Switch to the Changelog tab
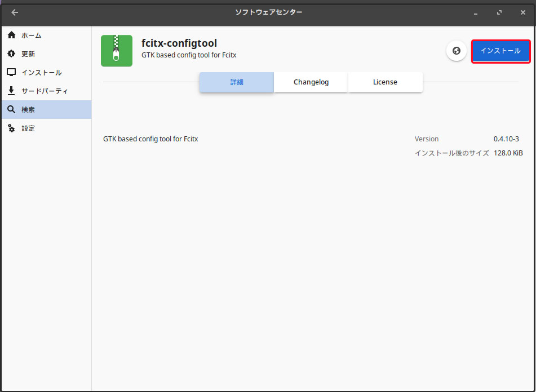536x392 pixels. (x=311, y=82)
